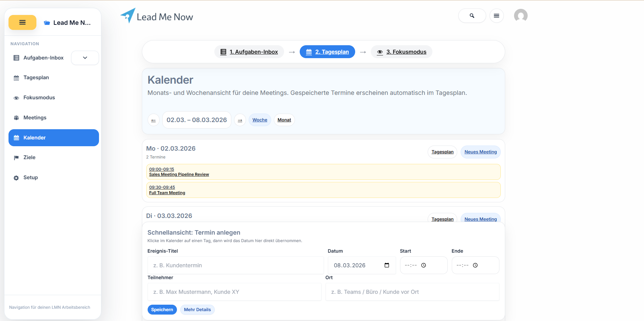Click the user profile avatar
This screenshot has width=644, height=321.
[521, 16]
